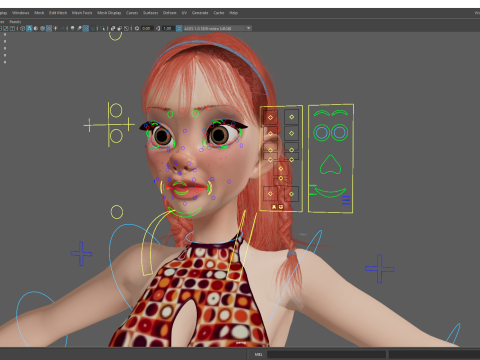480x360 pixels.
Task: Click the exposure value field 0.00
Action: pyautogui.click(x=147, y=28)
